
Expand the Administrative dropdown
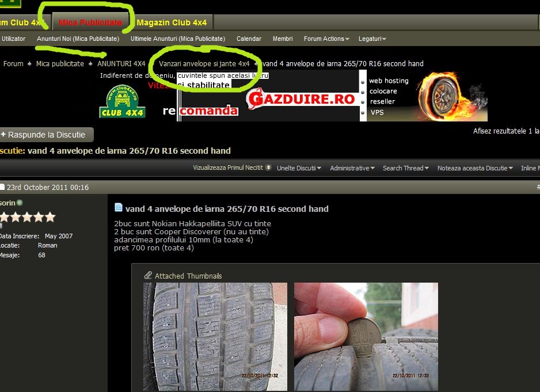(x=352, y=168)
